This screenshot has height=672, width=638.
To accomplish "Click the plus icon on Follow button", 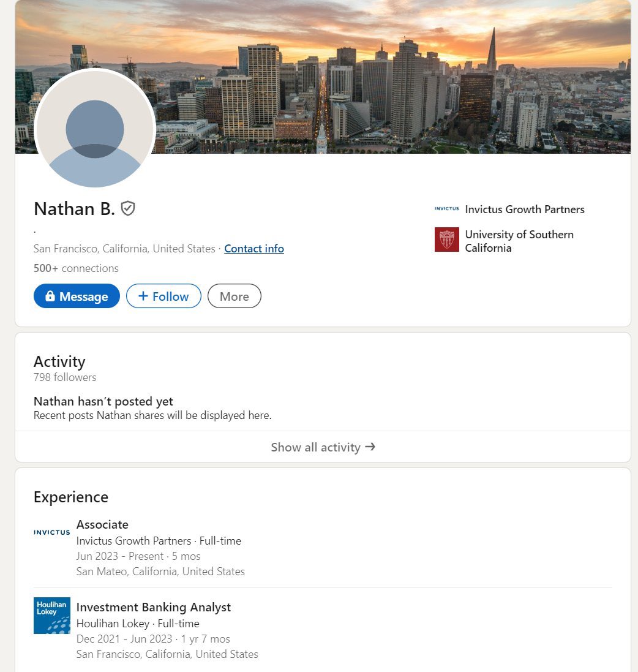I will (143, 296).
